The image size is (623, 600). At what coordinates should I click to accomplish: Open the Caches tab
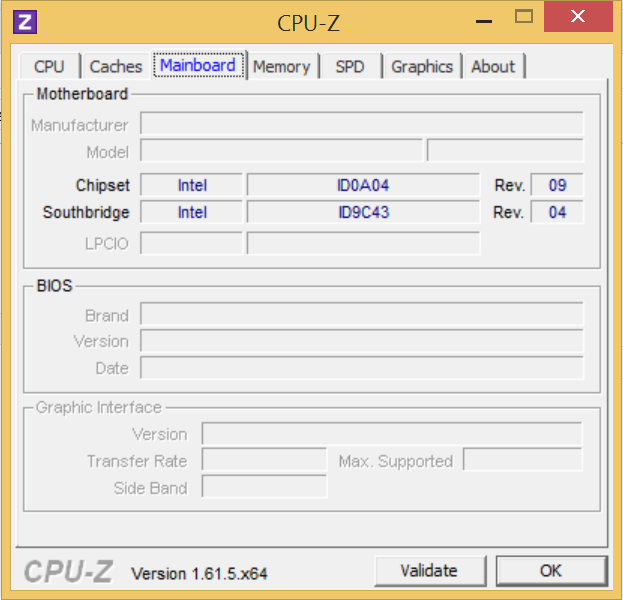(116, 66)
